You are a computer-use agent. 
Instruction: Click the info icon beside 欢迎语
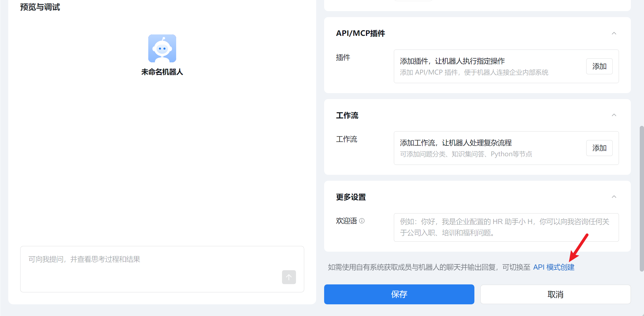362,221
